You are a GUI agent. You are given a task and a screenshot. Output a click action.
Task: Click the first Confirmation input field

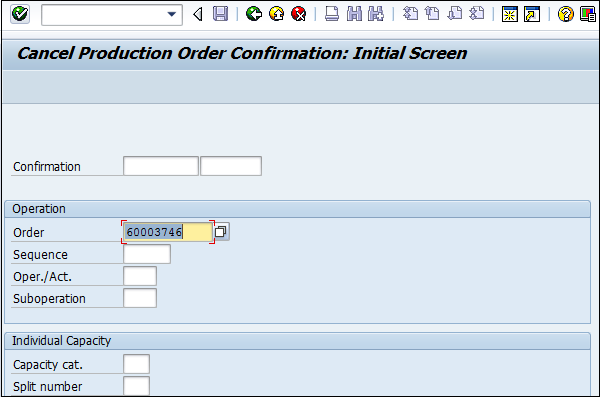[x=161, y=166]
